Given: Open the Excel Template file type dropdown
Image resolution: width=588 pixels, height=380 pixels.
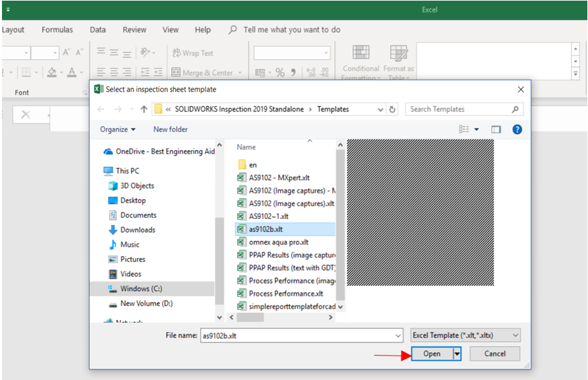Looking at the screenshot, I should (465, 335).
